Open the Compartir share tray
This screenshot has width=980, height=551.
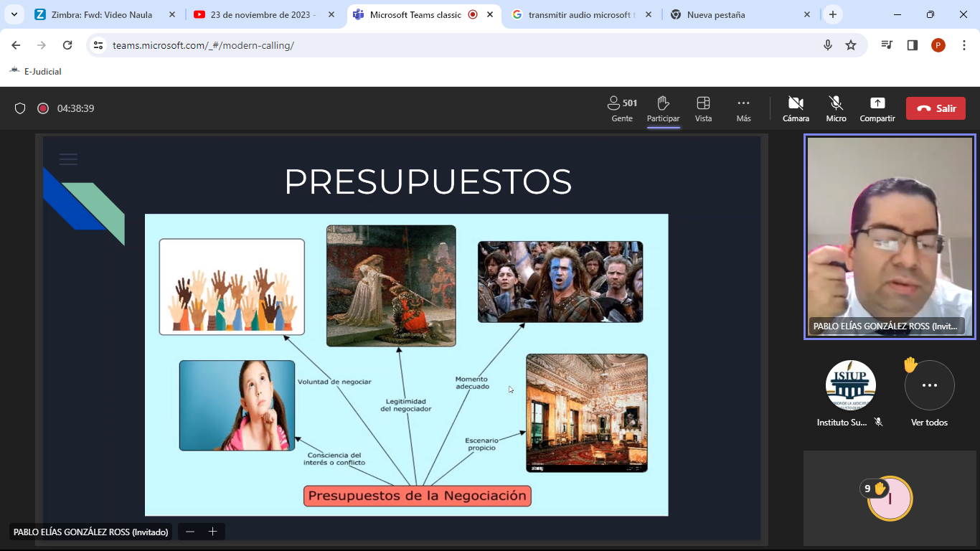pos(877,109)
